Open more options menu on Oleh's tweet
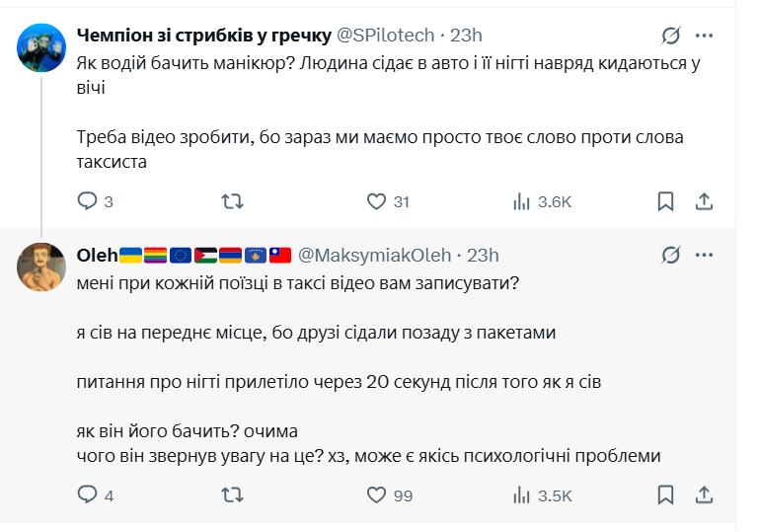This screenshot has height=532, width=759. [x=704, y=256]
